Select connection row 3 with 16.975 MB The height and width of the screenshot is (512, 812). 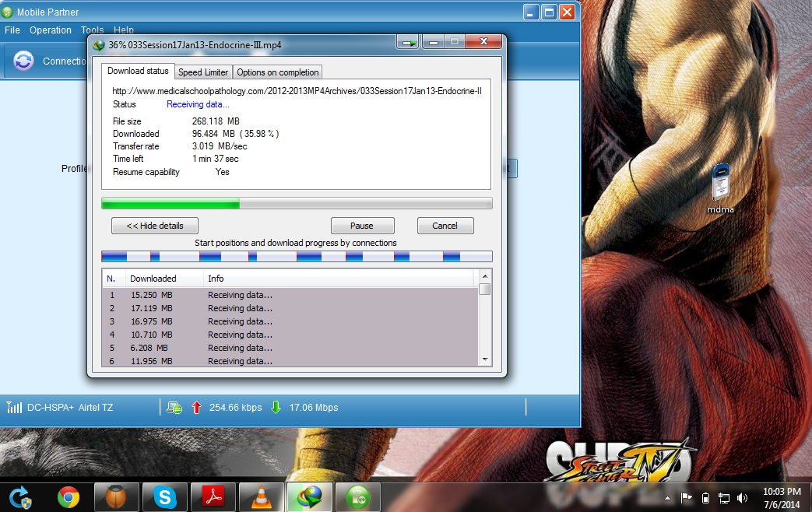290,321
